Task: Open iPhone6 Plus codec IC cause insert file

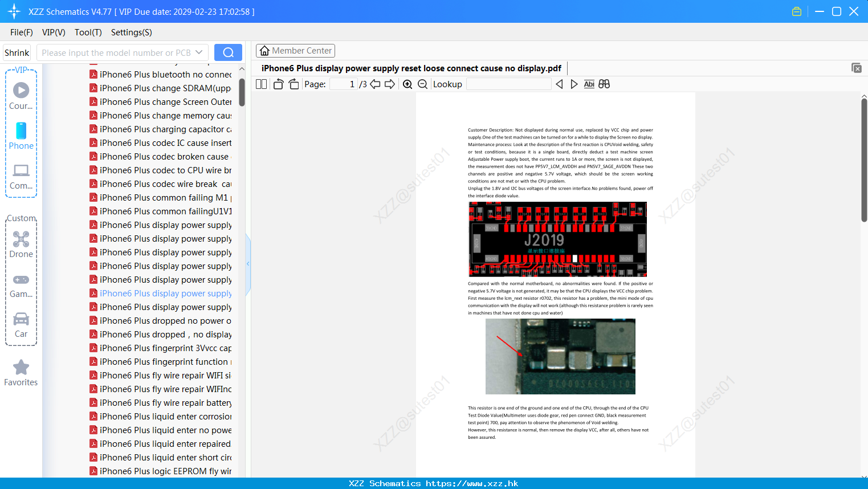Action: (x=161, y=143)
